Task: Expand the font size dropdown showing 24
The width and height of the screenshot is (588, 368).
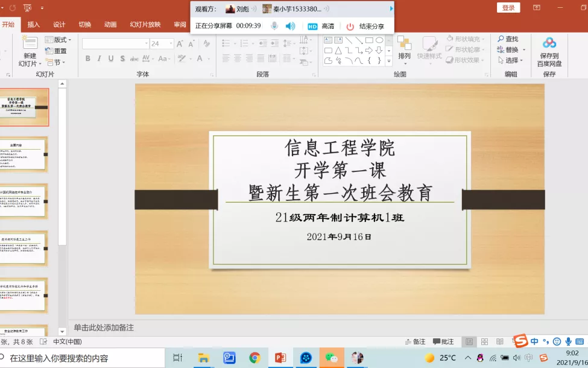Action: 170,43
